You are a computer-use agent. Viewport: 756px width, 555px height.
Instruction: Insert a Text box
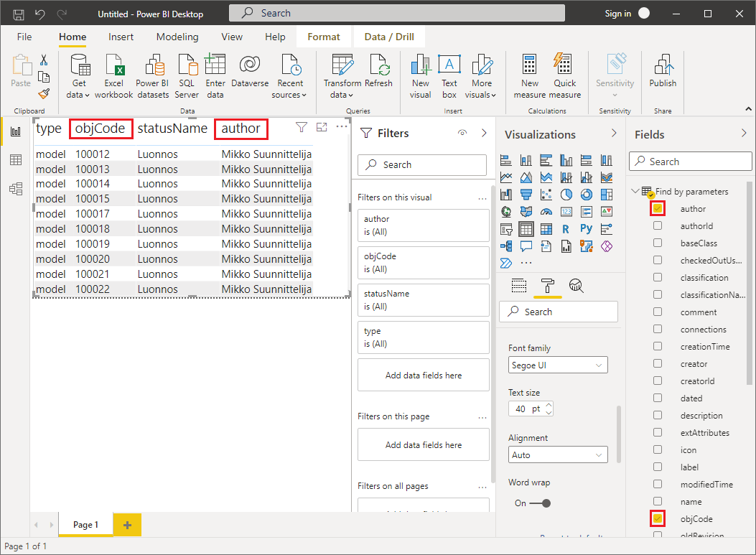449,66
